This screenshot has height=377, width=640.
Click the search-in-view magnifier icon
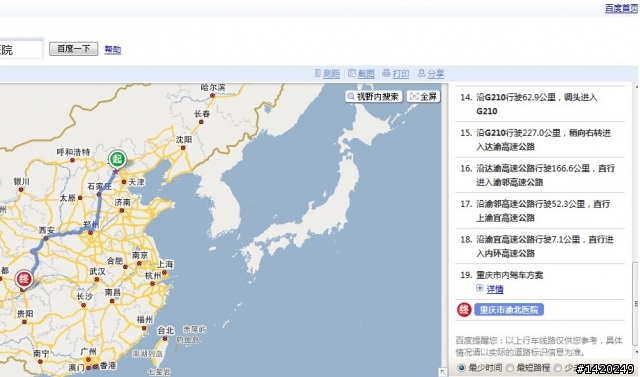351,96
